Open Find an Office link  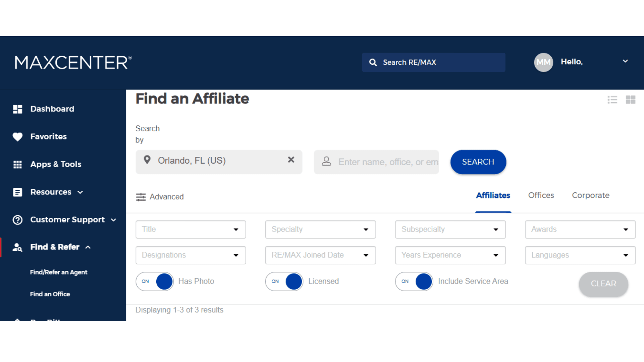point(50,294)
